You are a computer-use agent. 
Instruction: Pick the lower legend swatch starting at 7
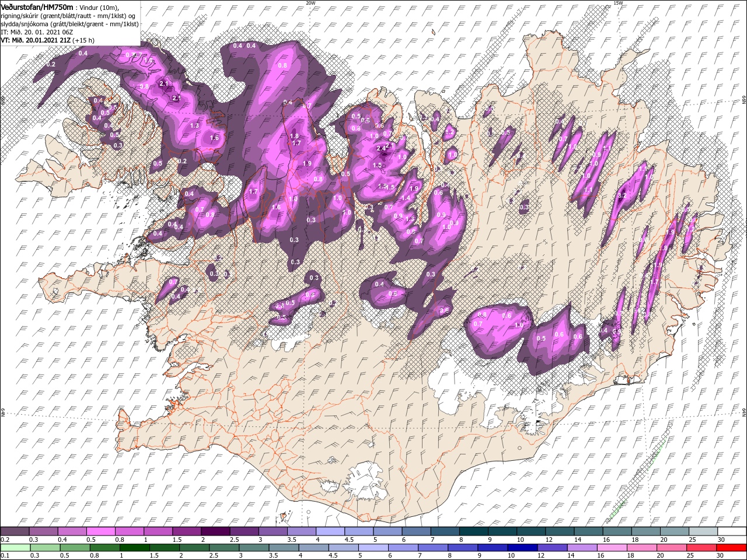click(x=432, y=548)
